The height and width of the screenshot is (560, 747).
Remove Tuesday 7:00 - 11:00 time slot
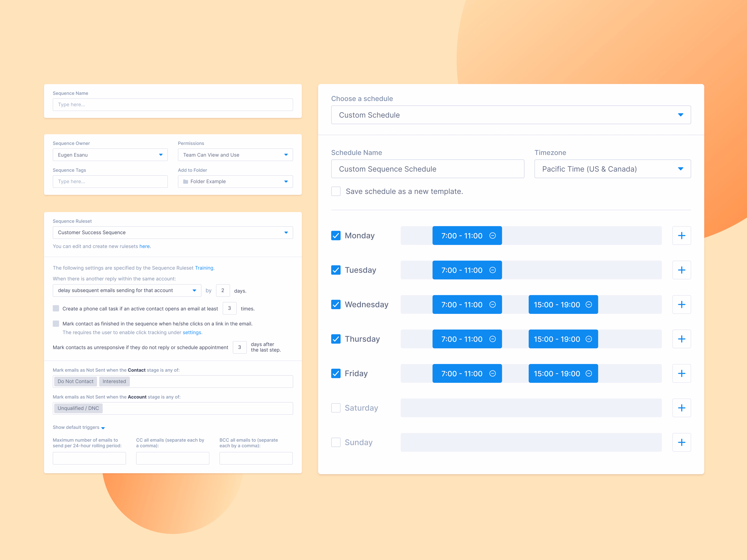point(492,270)
